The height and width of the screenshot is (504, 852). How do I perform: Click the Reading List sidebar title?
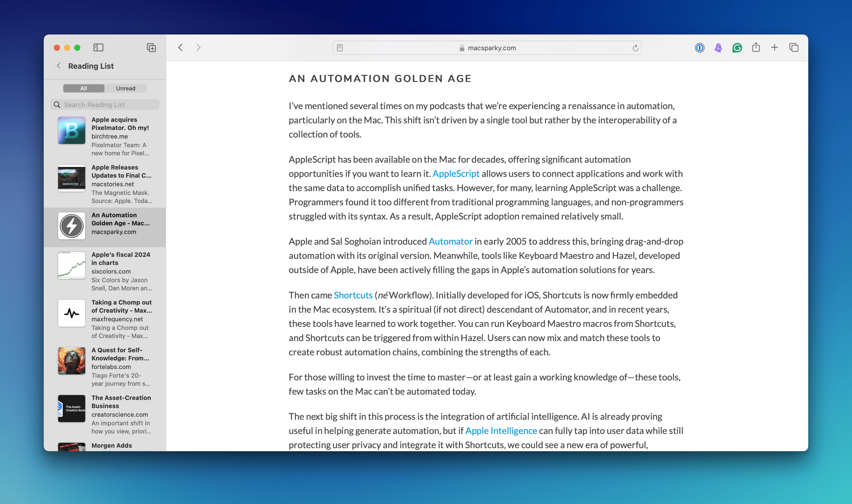tap(91, 66)
